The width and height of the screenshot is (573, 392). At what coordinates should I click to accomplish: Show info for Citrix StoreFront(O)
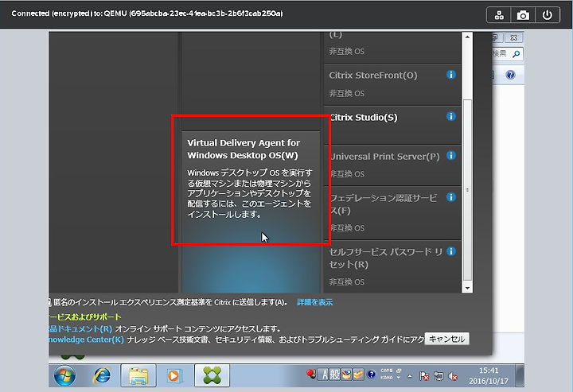tap(451, 75)
